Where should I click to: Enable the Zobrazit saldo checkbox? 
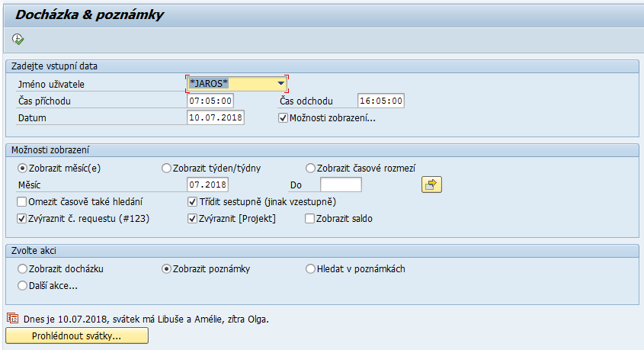click(309, 219)
